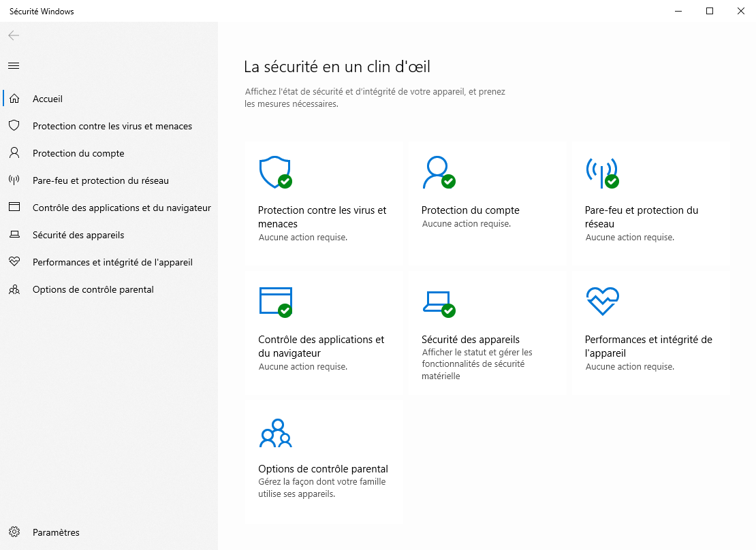Open the Sécurité des appareils card title

click(471, 340)
